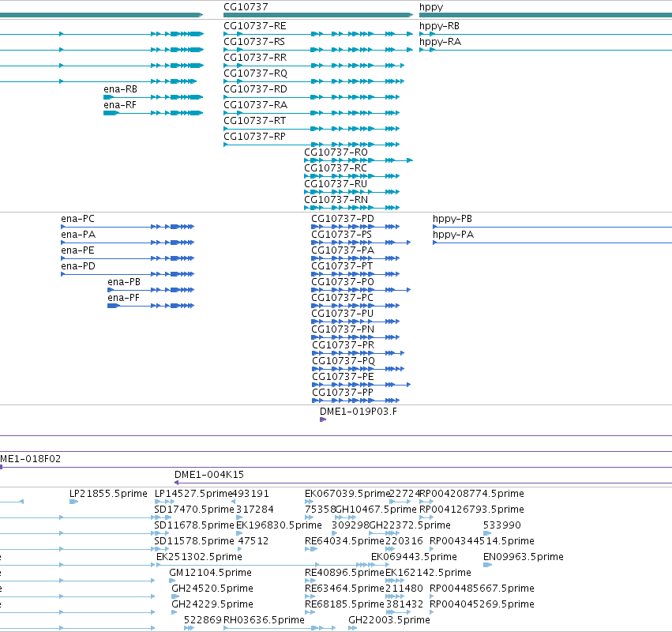This screenshot has height=632, width=672.
Task: Click EST label RH03636.5prime
Action: tap(264, 620)
